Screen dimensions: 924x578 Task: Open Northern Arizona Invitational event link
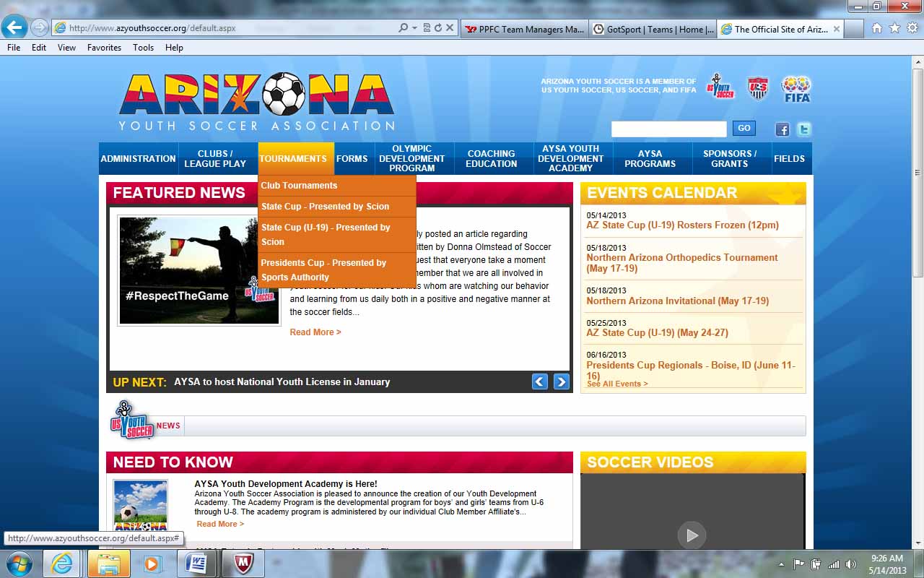coord(677,301)
